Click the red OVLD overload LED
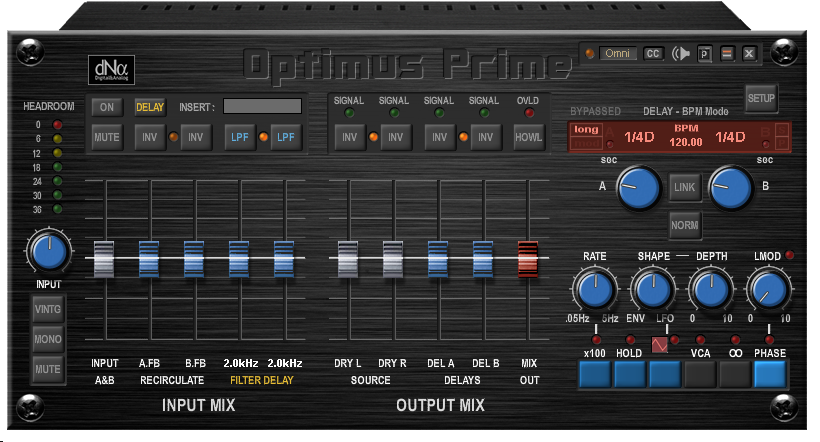820x442 pixels. tap(529, 112)
